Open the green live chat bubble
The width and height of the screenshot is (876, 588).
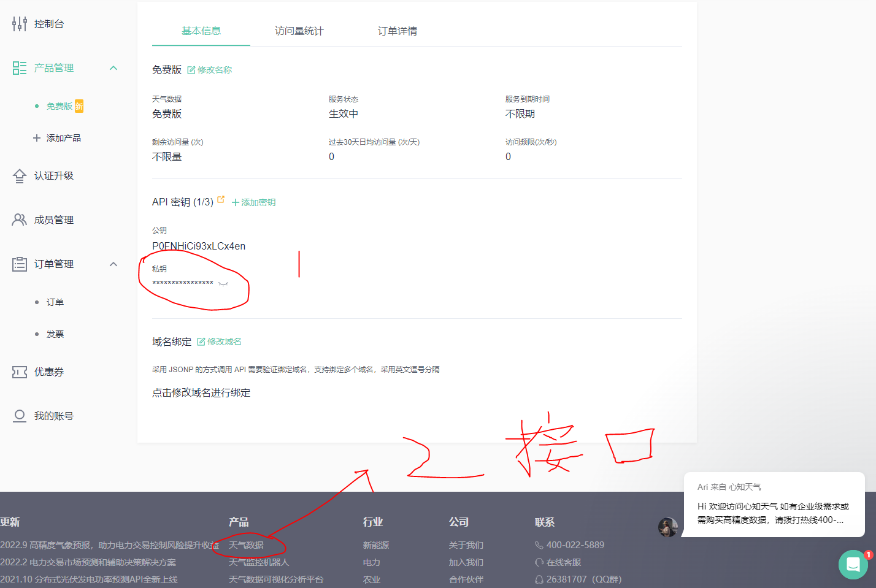coord(853,565)
